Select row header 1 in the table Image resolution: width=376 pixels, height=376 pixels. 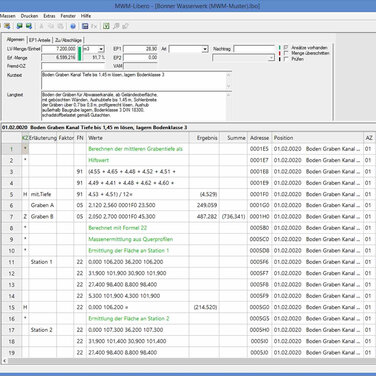[x=11, y=149]
